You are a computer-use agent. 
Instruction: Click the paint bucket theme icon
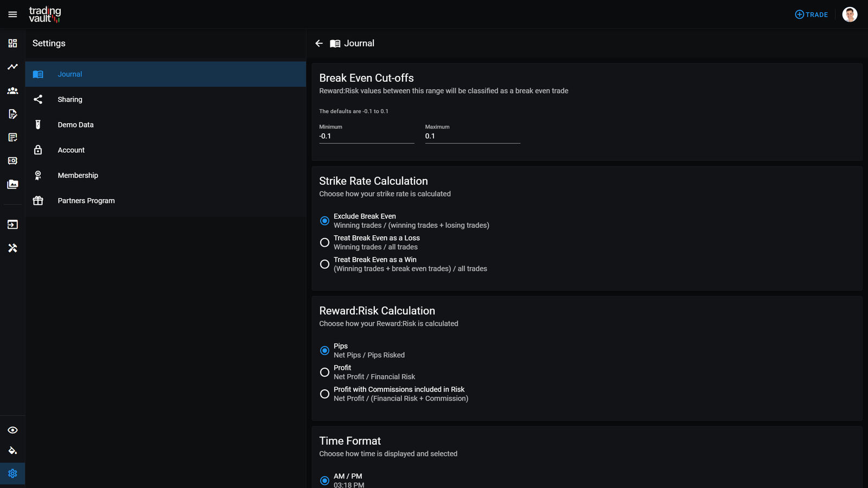12,451
